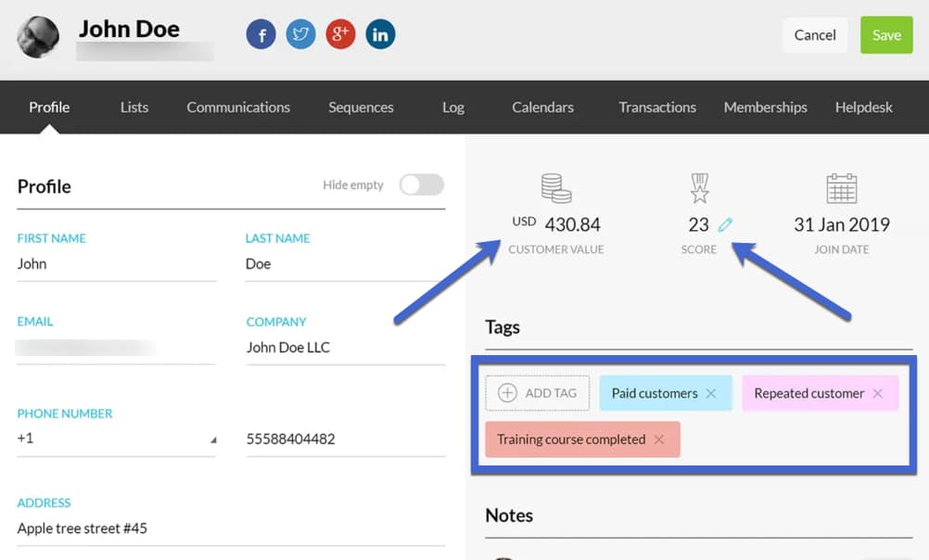Edit the score using the pencil icon
Image resolution: width=929 pixels, height=560 pixels.
point(727,223)
